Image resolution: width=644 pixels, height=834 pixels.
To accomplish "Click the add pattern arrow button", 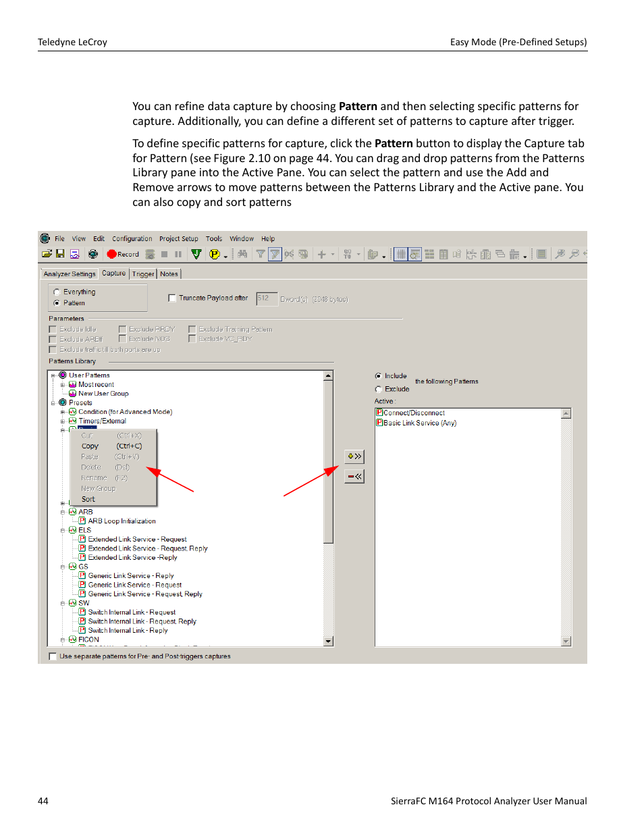I will click(354, 457).
